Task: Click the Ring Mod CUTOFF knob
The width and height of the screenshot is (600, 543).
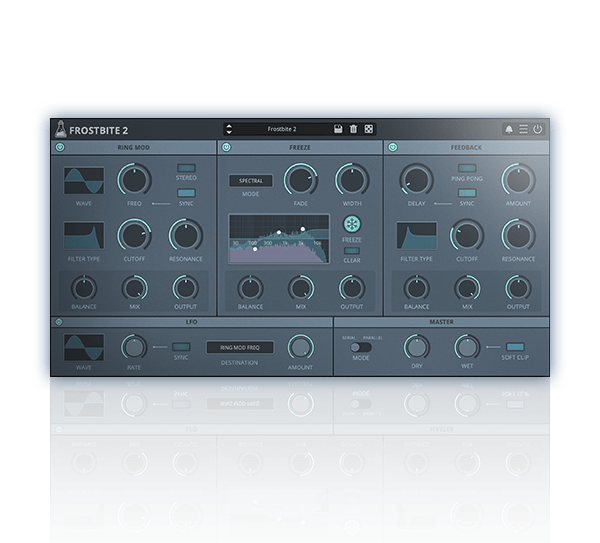Action: tap(134, 236)
